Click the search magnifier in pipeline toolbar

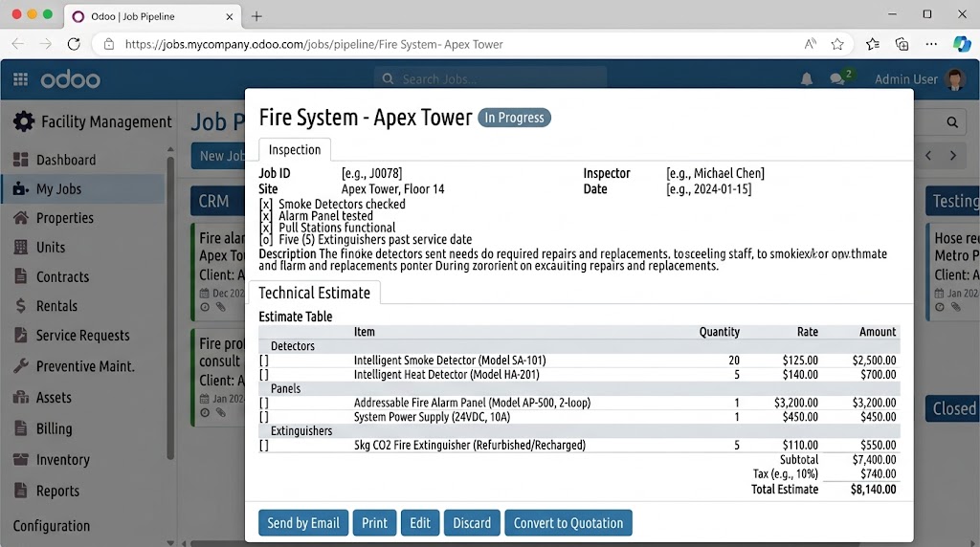(x=952, y=122)
